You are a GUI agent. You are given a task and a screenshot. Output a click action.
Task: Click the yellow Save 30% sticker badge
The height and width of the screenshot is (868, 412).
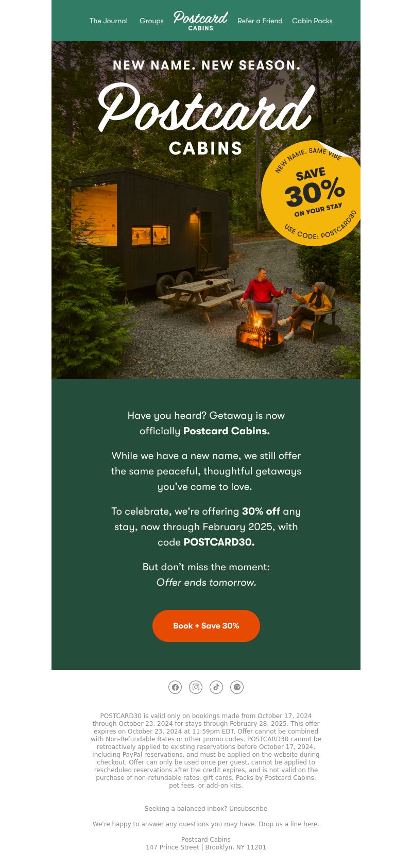[312, 193]
